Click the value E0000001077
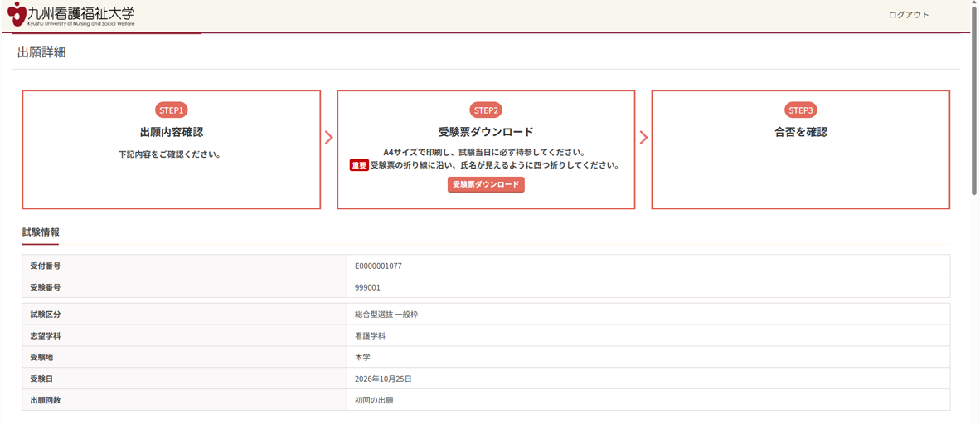The width and height of the screenshot is (980, 425). [x=378, y=266]
